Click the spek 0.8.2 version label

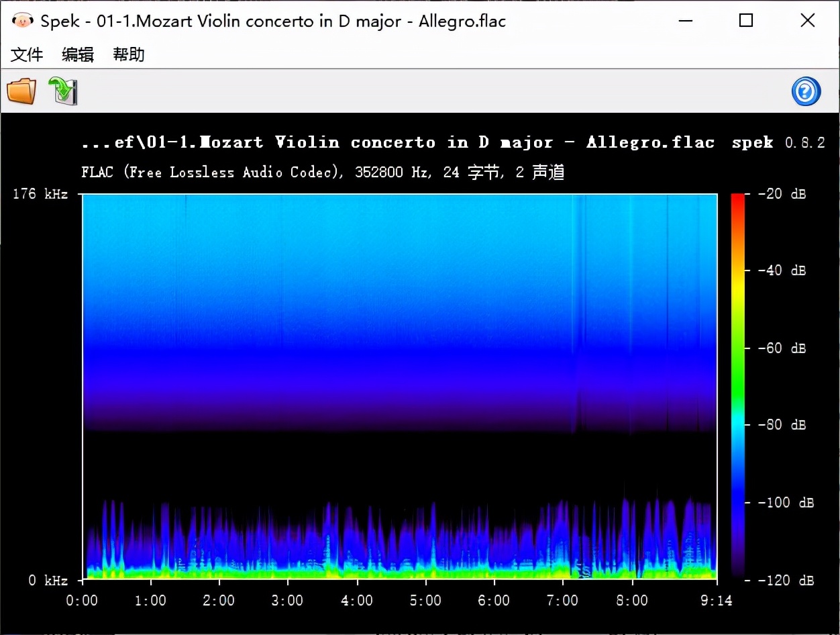[778, 142]
